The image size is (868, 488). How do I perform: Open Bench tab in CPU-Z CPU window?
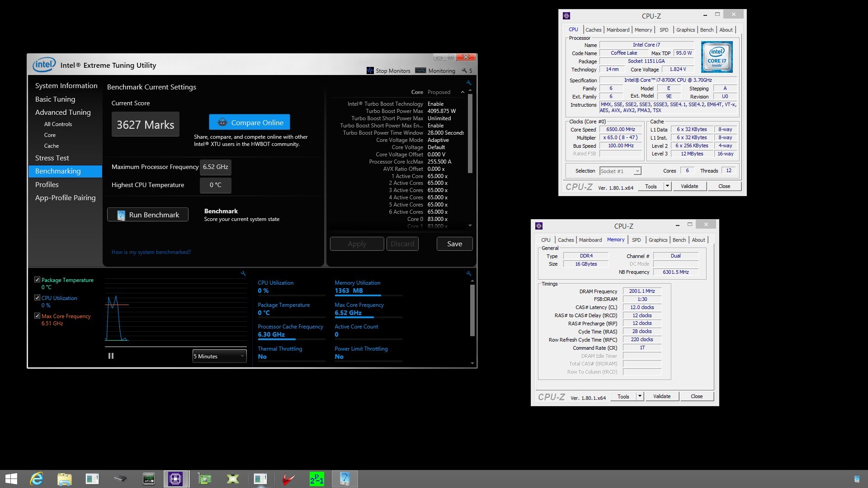point(707,30)
